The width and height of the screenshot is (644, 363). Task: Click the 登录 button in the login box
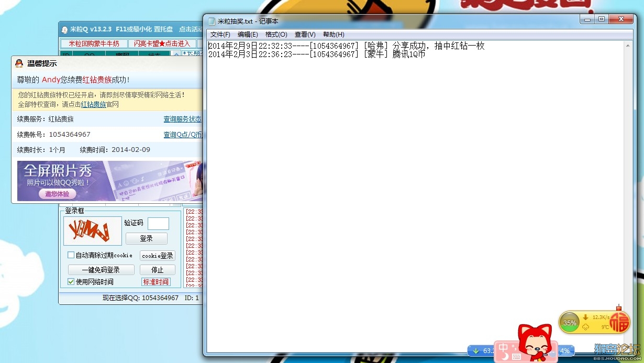point(147,238)
